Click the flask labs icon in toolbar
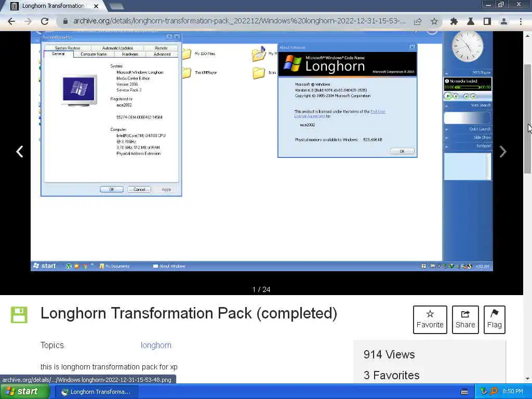Viewport: 532px width, 399px height. tap(471, 21)
